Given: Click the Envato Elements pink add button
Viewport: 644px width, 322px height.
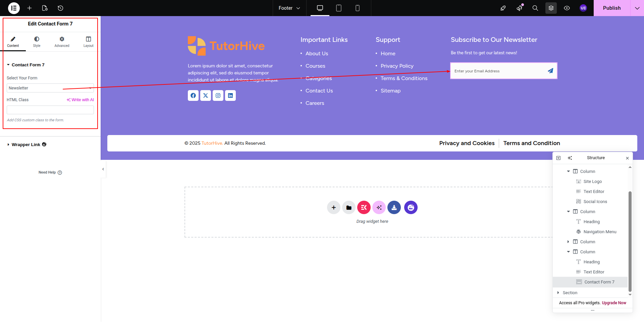Looking at the screenshot, I should click(x=364, y=207).
